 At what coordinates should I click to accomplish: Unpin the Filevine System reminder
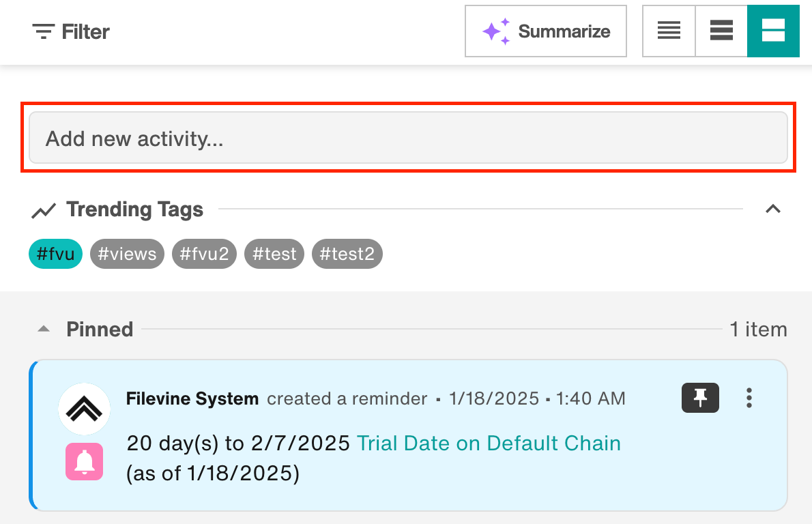click(700, 398)
